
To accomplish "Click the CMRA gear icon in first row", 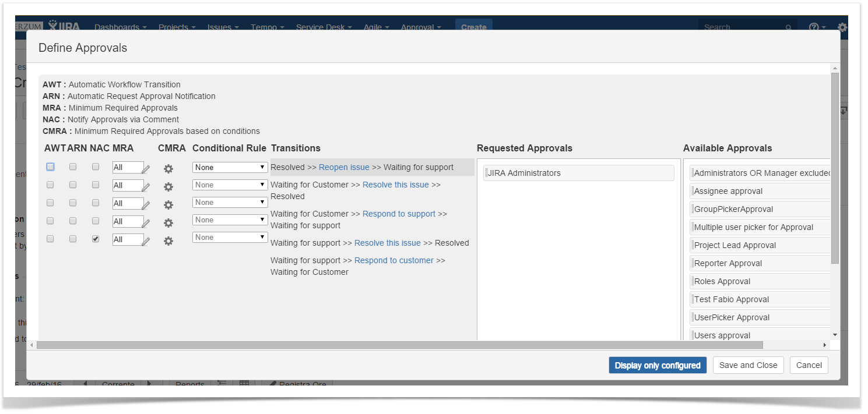I will pyautogui.click(x=168, y=169).
